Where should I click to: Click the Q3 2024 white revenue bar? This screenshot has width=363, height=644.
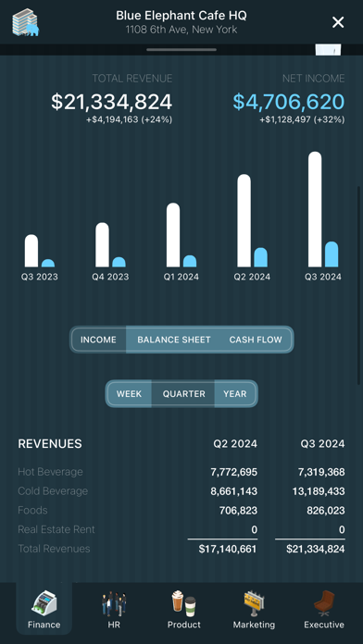315,209
